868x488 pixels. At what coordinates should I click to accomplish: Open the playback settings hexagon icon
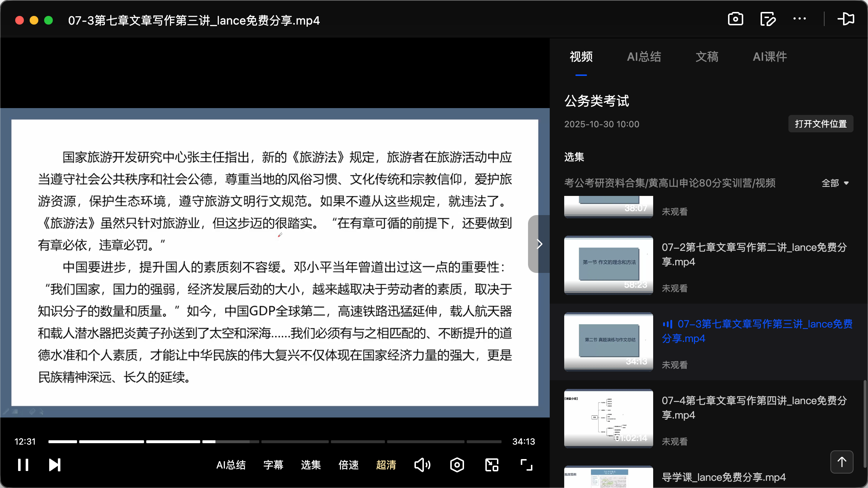456,465
